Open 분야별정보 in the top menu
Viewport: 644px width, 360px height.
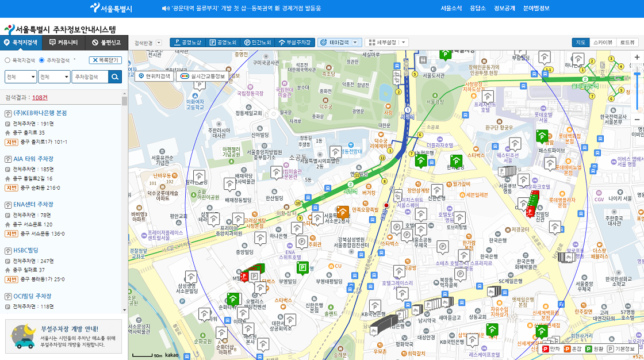tap(536, 8)
